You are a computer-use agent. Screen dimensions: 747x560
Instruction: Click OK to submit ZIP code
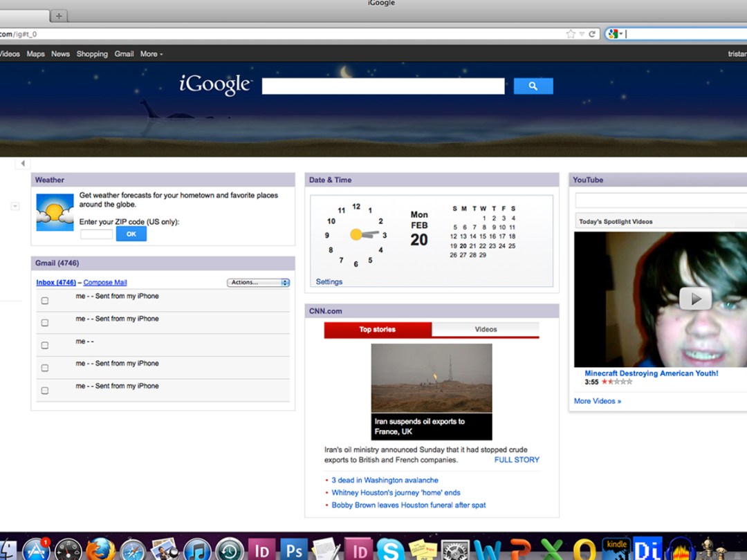tap(131, 234)
